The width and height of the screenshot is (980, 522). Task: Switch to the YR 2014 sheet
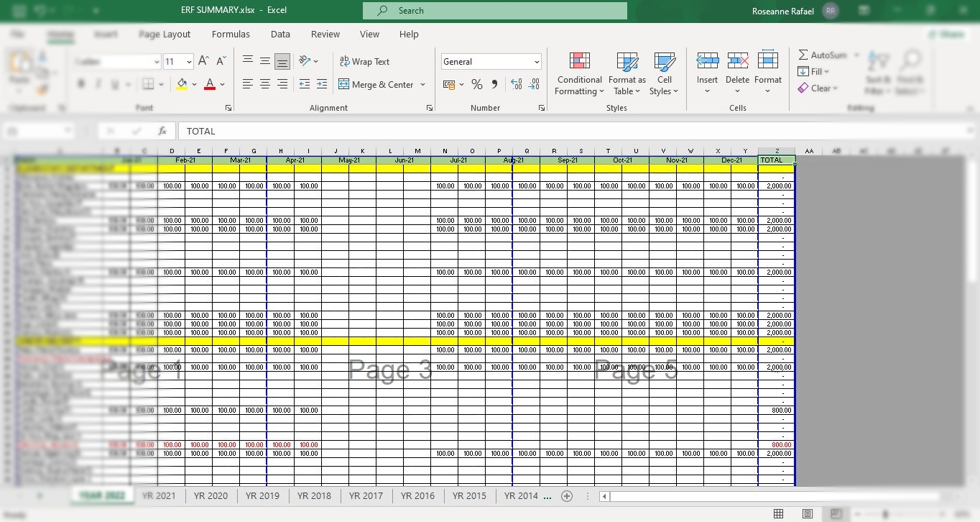coord(521,495)
